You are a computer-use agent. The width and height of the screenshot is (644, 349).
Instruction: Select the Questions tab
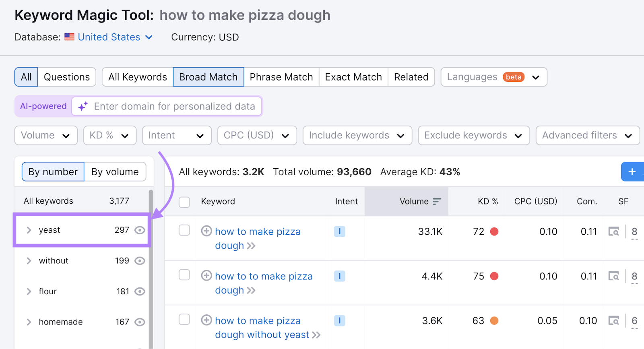67,77
